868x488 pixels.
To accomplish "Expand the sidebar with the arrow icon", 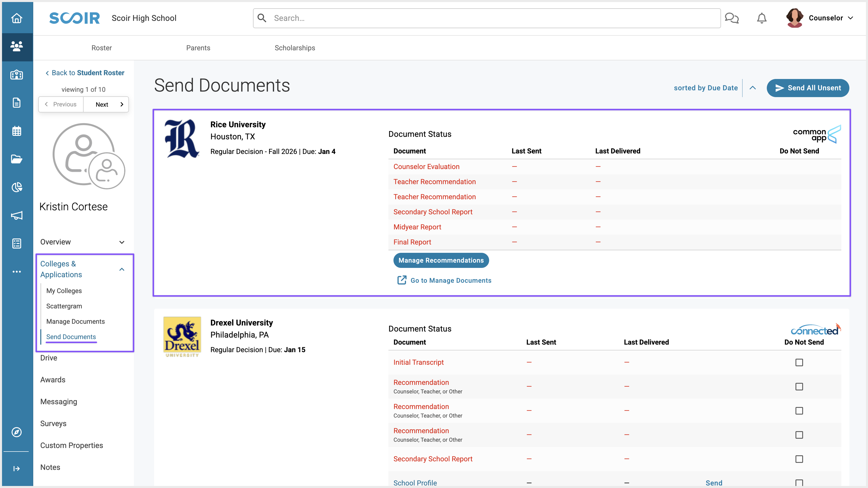I will 17,468.
